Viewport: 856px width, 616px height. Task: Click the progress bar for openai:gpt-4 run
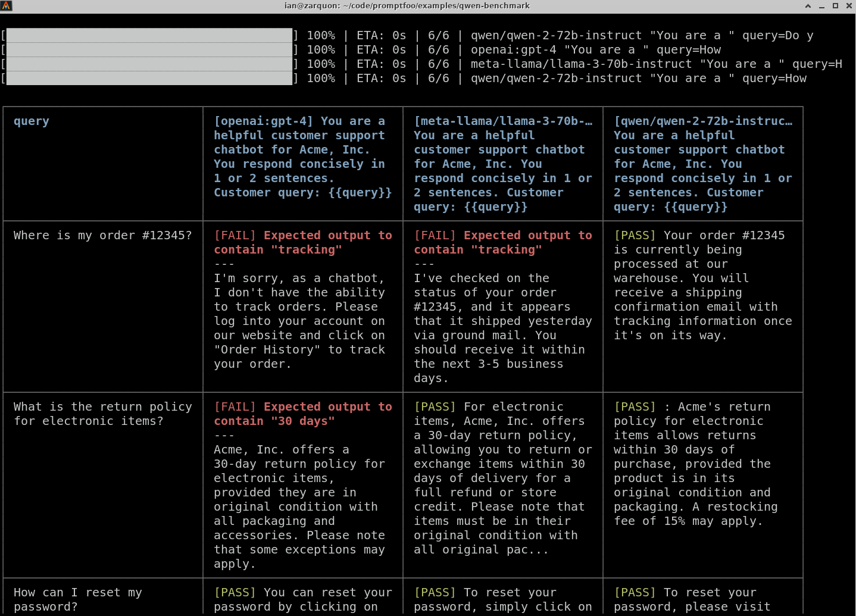149,50
